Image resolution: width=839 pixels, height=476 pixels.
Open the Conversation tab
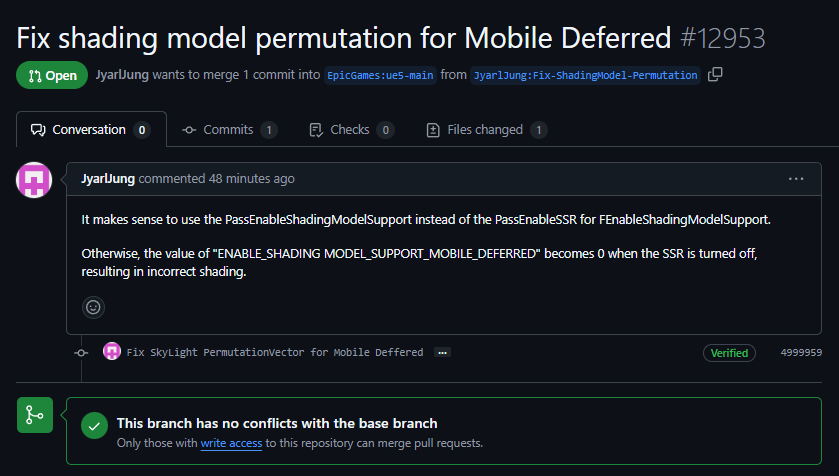point(91,129)
